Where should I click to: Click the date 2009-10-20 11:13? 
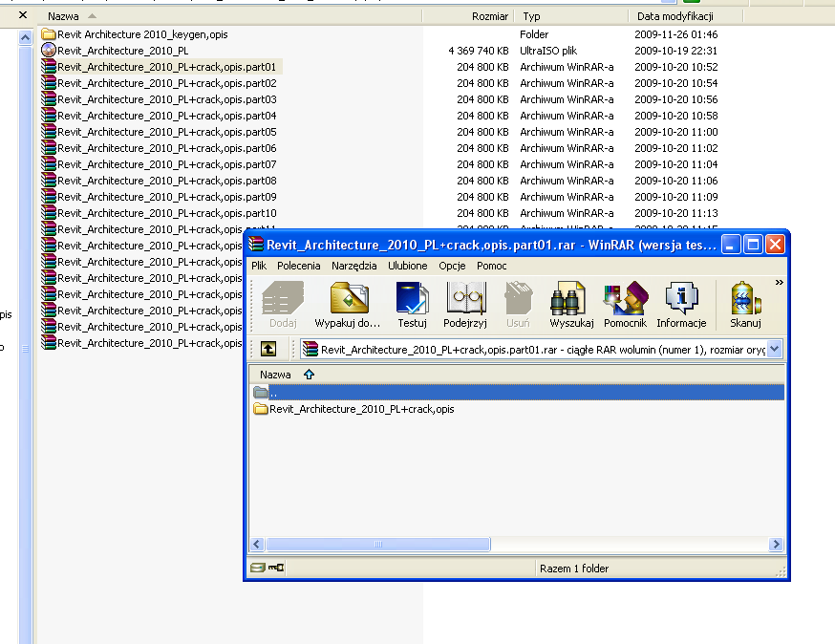[676, 213]
